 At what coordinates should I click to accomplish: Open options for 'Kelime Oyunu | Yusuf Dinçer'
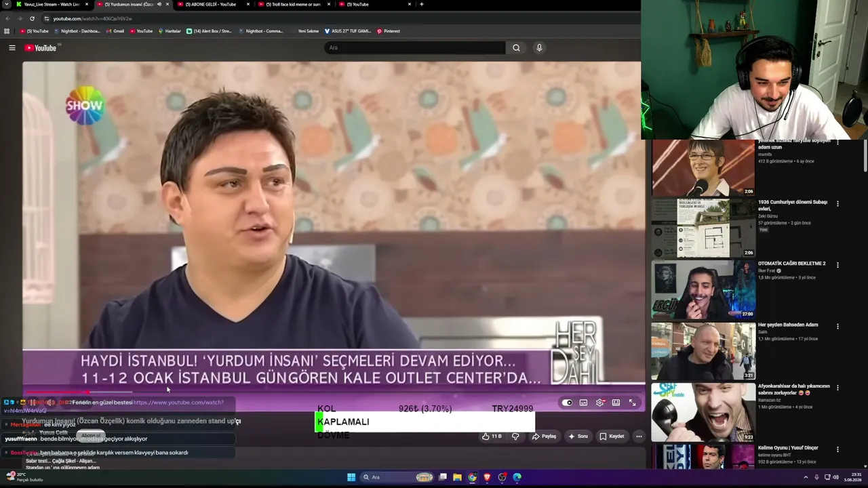(838, 449)
